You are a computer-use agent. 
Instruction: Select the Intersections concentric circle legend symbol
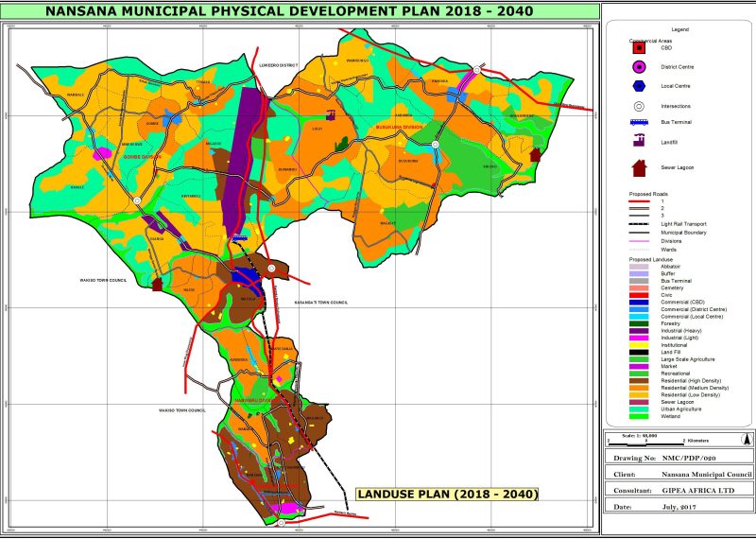tap(639, 107)
